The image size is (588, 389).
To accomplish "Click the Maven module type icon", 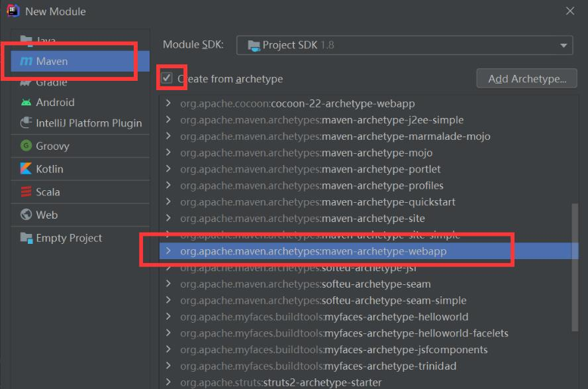I will (x=26, y=61).
